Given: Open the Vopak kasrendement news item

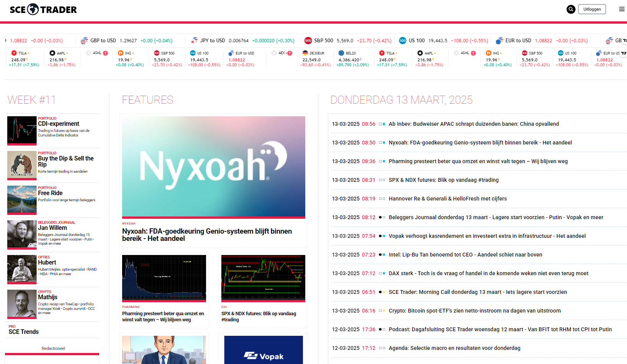Looking at the screenshot, I should (487, 236).
